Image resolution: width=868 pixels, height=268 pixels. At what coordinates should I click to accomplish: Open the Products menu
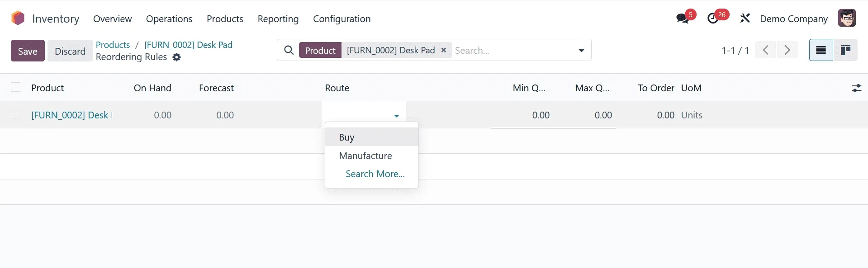pyautogui.click(x=225, y=19)
